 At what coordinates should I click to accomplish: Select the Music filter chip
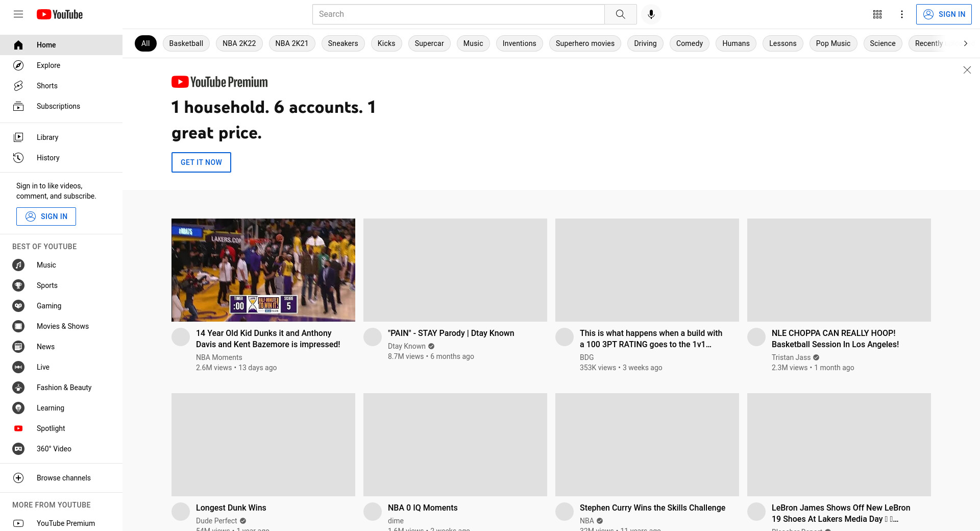point(473,43)
